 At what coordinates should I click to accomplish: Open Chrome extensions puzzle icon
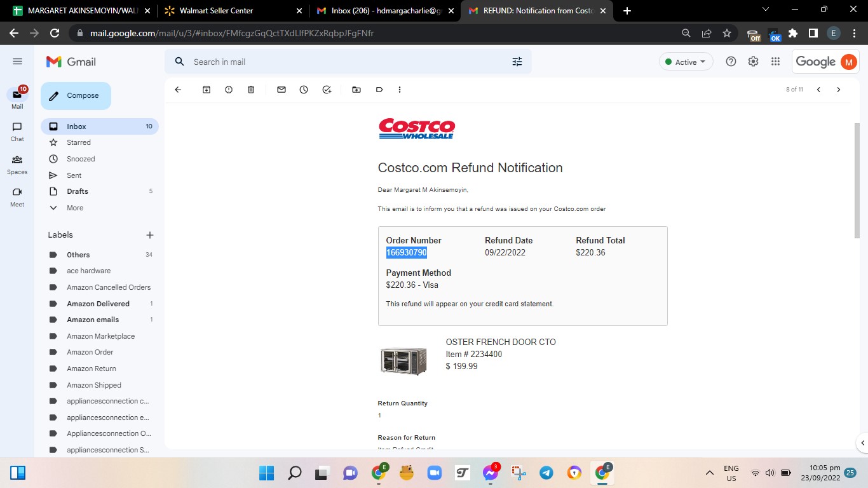[x=793, y=33]
